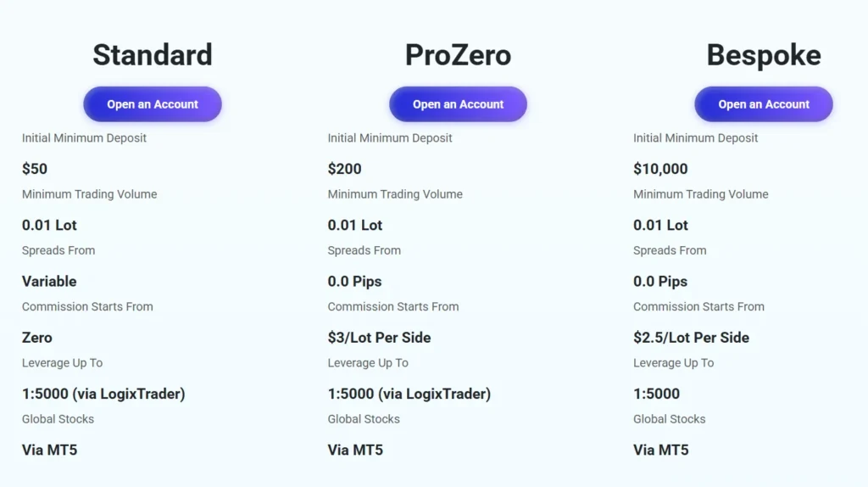Select the Variable spreads value
868x487 pixels.
[49, 281]
